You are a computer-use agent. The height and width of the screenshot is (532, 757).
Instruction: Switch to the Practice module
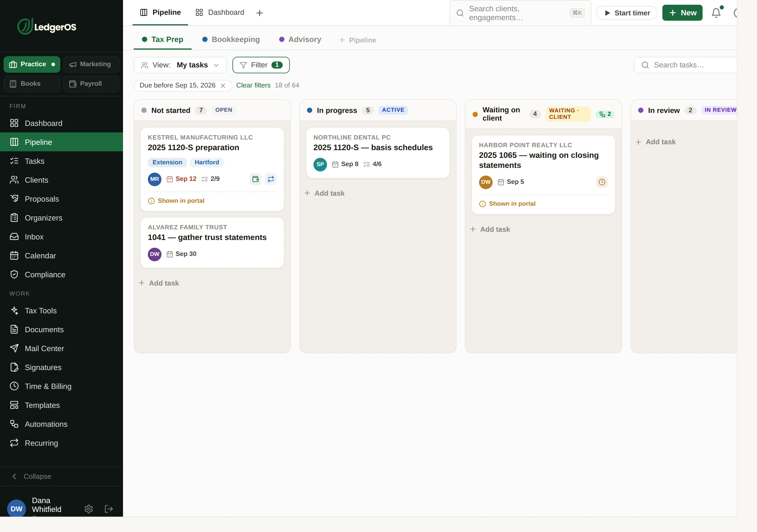pos(32,64)
